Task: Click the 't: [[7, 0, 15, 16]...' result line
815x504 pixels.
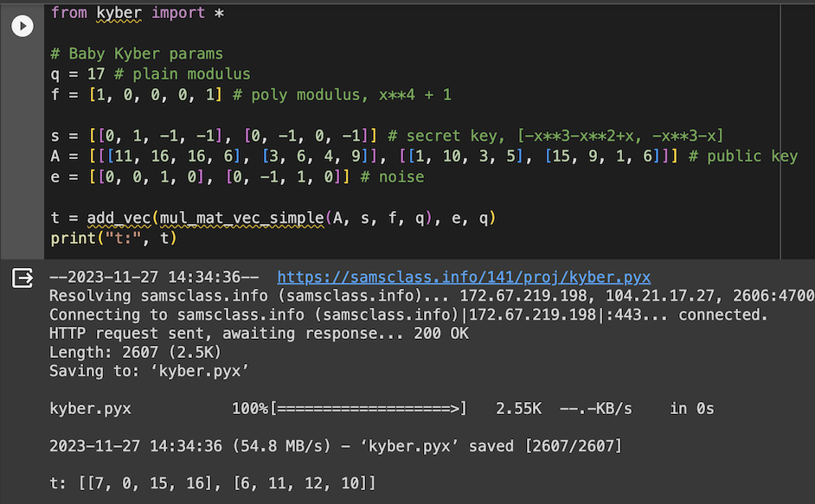Action: tap(212, 484)
